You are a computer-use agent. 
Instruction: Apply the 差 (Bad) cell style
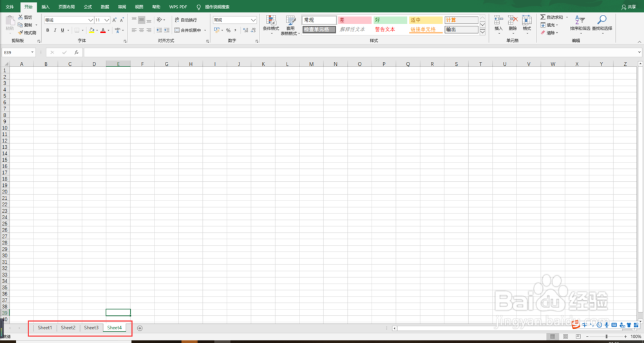[x=354, y=20]
